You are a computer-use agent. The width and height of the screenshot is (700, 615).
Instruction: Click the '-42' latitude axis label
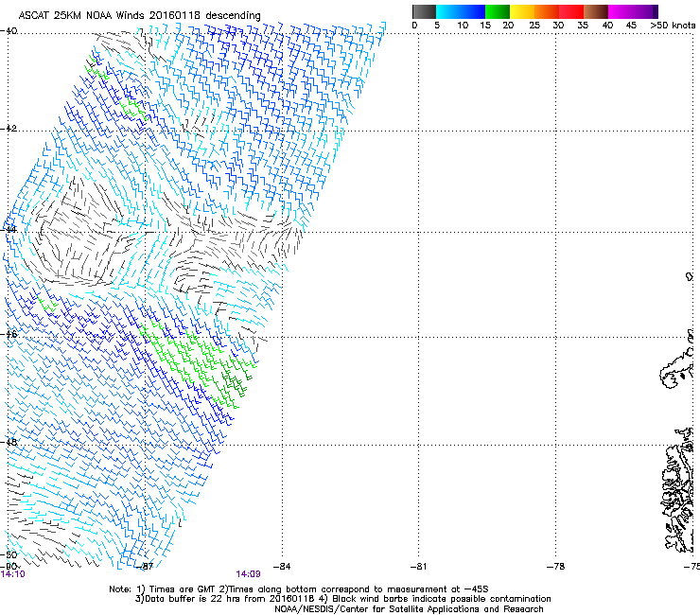[x=9, y=128]
